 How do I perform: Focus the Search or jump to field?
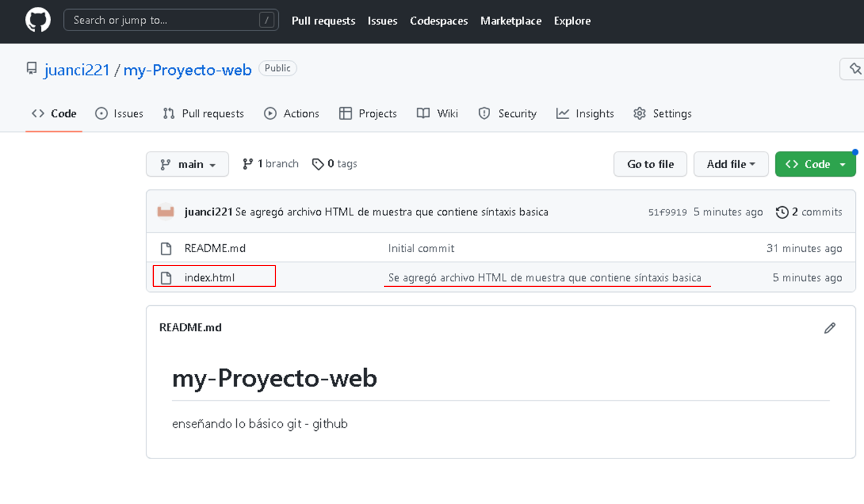point(171,20)
